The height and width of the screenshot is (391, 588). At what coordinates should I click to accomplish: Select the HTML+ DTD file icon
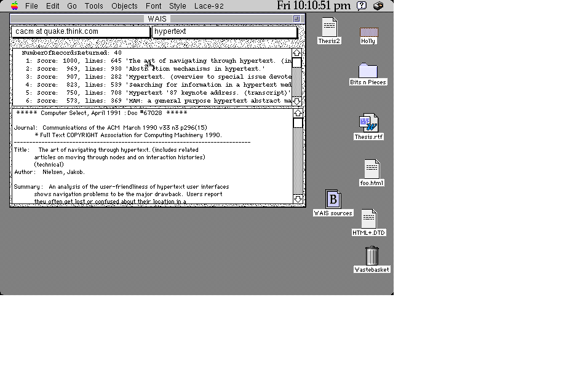click(x=368, y=218)
